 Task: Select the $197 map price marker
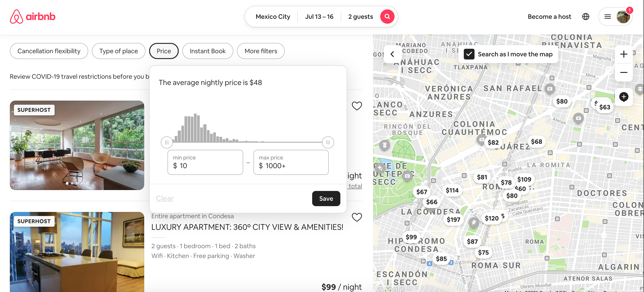(x=453, y=220)
